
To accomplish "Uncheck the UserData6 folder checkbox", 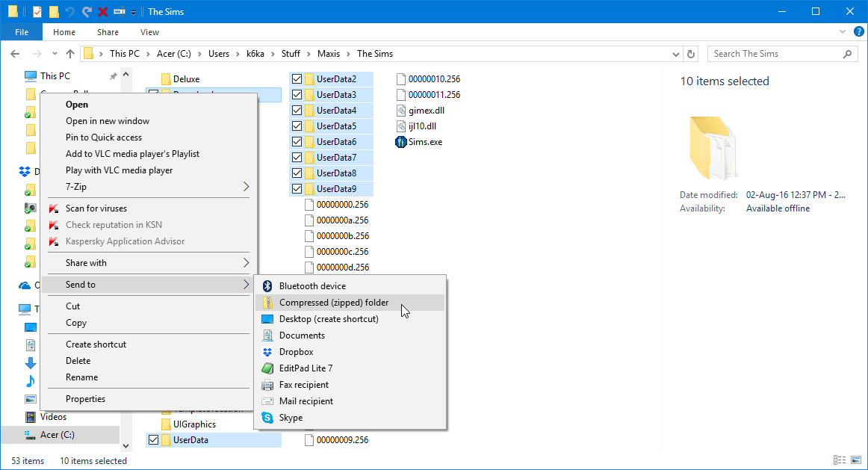I will coord(297,142).
